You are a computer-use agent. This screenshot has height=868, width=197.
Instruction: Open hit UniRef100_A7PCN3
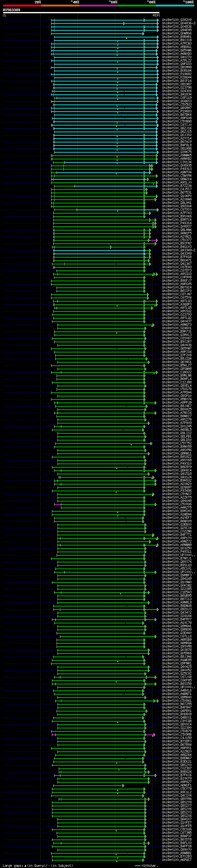[x=177, y=43]
